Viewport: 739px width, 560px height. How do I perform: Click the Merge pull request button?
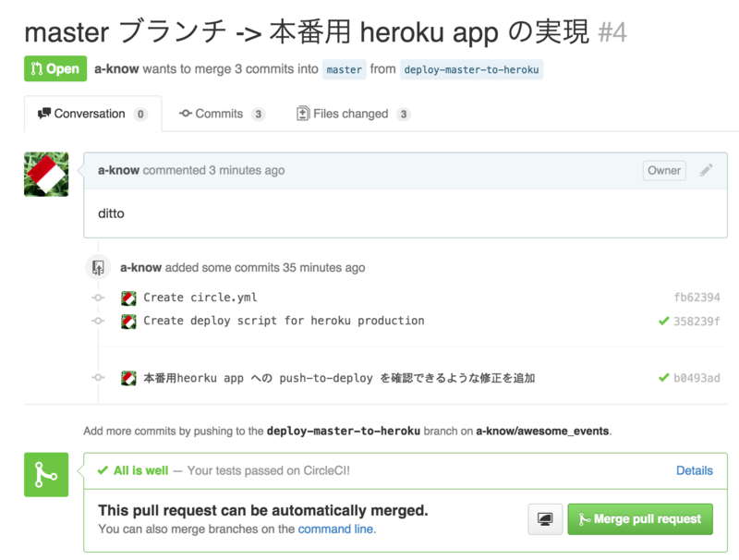(640, 519)
